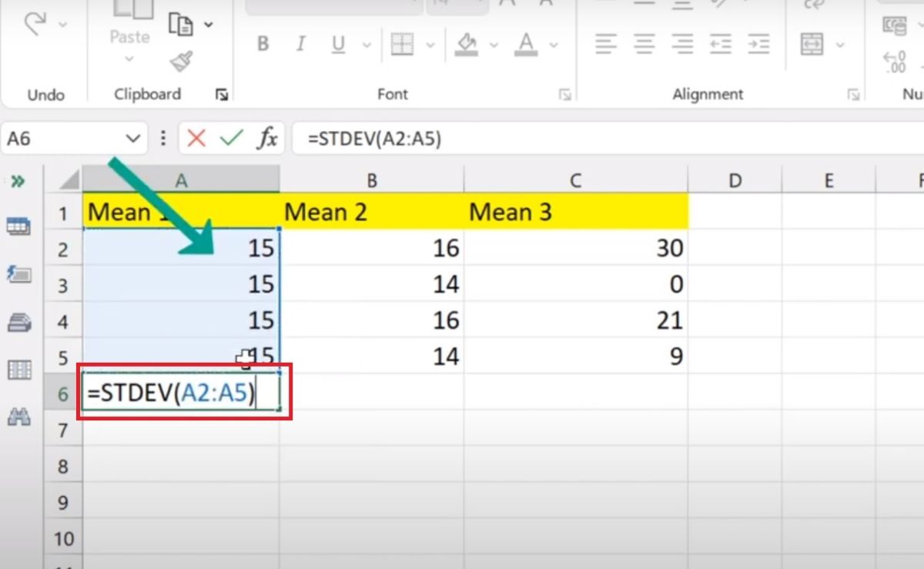This screenshot has height=569, width=924.
Task: Select column E header
Action: point(829,181)
